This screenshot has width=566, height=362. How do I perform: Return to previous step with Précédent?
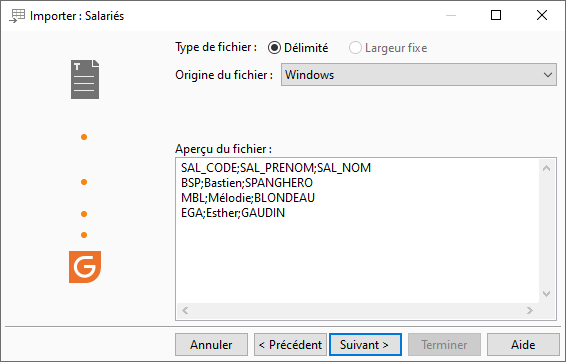click(x=290, y=345)
